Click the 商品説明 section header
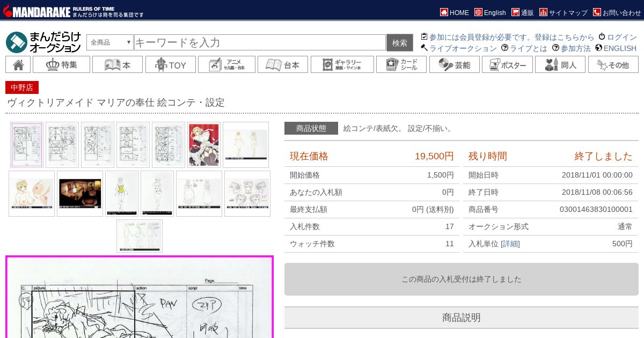The width and height of the screenshot is (644, 338). 462,318
